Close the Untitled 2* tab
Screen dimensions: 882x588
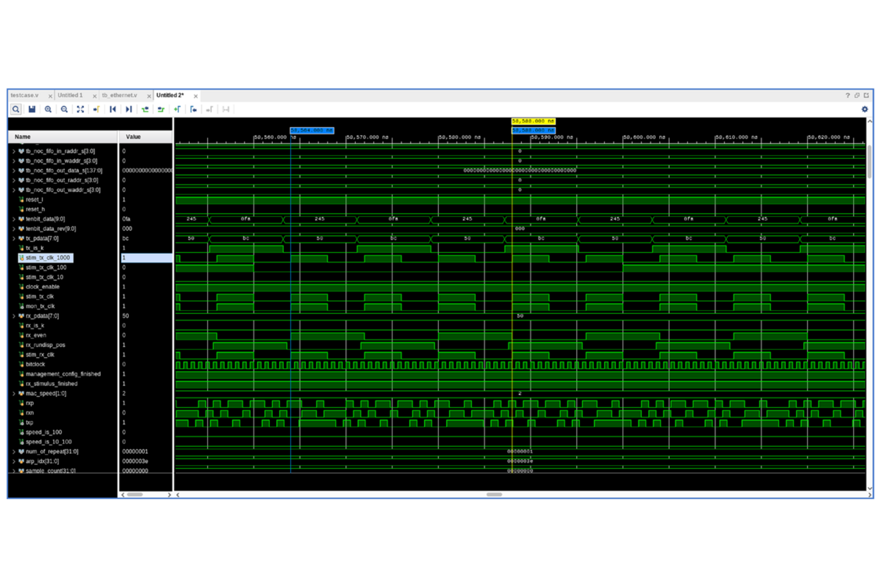196,96
